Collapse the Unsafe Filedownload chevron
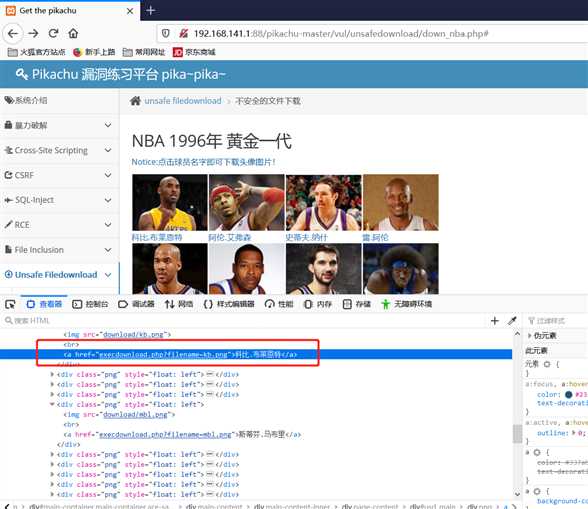 click(108, 275)
